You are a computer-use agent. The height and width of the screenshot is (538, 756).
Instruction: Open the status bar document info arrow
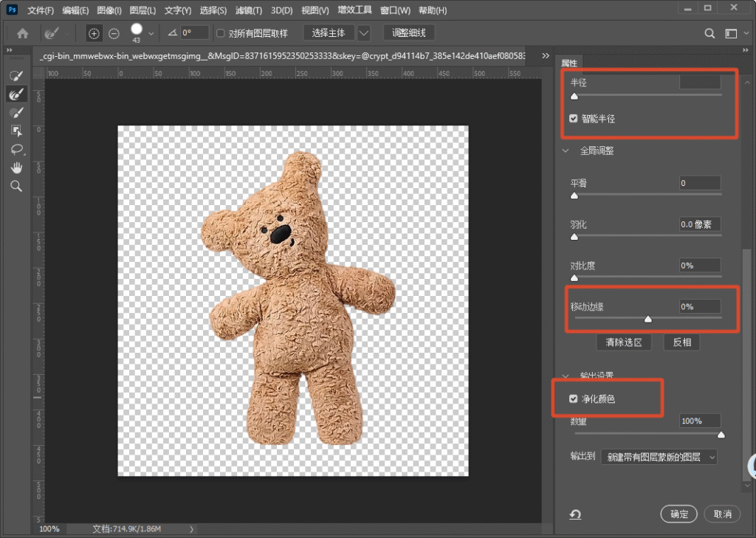coord(191,529)
